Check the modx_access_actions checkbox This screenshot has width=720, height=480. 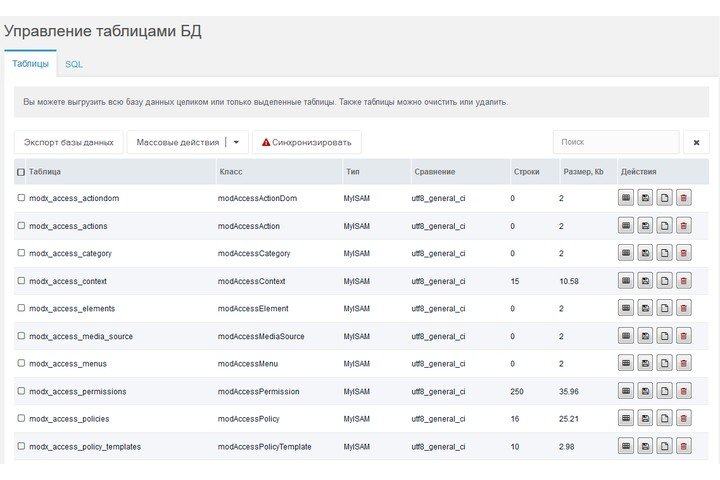pyautogui.click(x=21, y=226)
